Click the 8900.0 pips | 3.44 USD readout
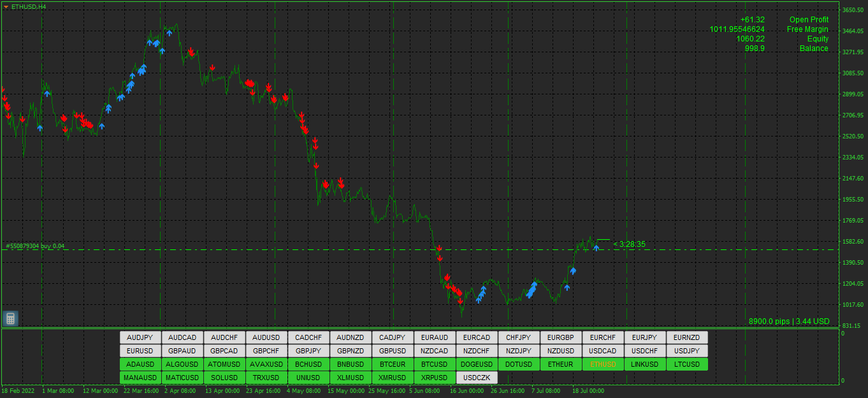The width and height of the screenshot is (868, 398). coord(789,321)
